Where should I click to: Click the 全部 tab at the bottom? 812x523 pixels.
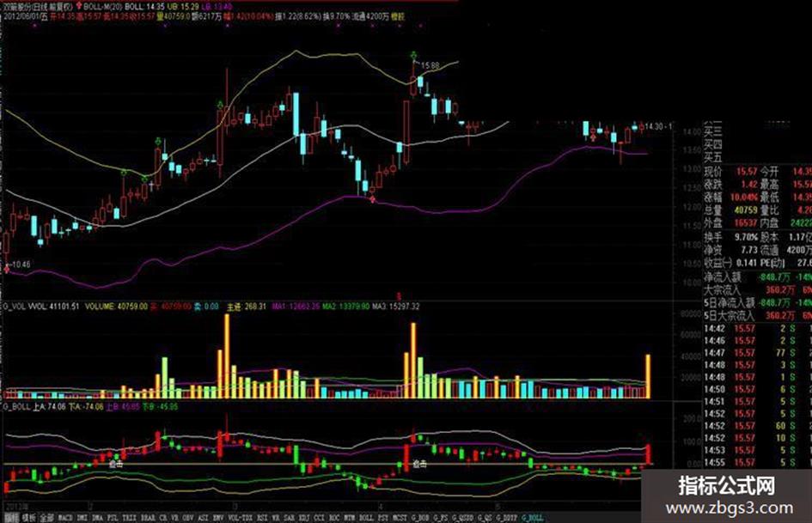pos(46,517)
